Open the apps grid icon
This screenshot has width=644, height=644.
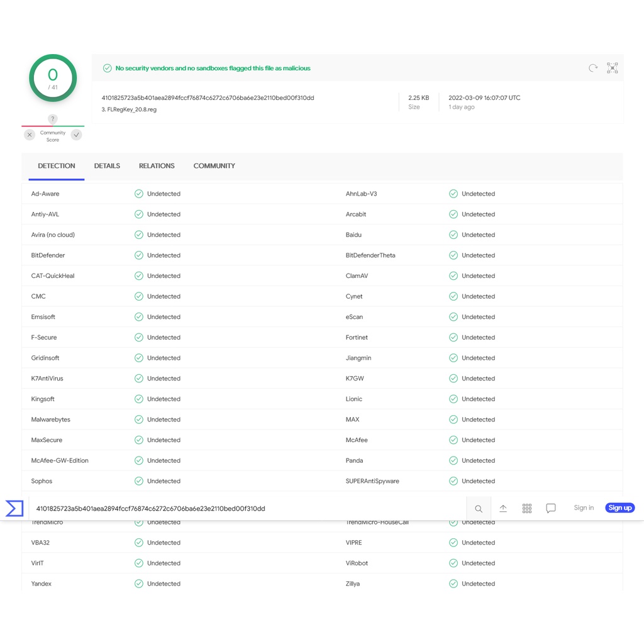pyautogui.click(x=527, y=508)
